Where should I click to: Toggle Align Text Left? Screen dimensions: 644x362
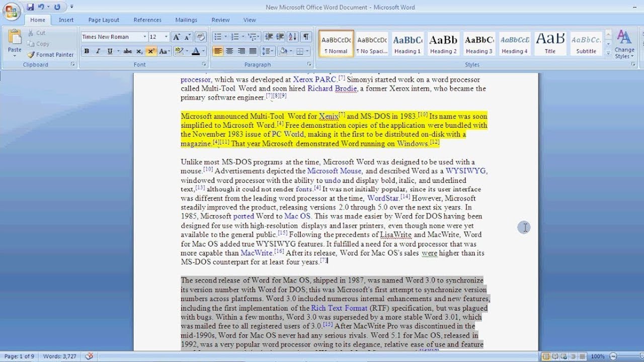pyautogui.click(x=218, y=51)
